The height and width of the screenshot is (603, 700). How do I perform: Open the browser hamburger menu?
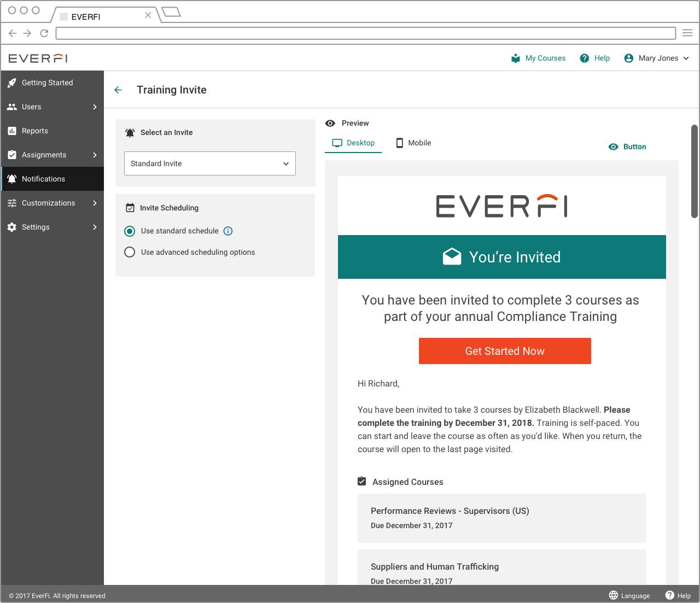tap(687, 33)
